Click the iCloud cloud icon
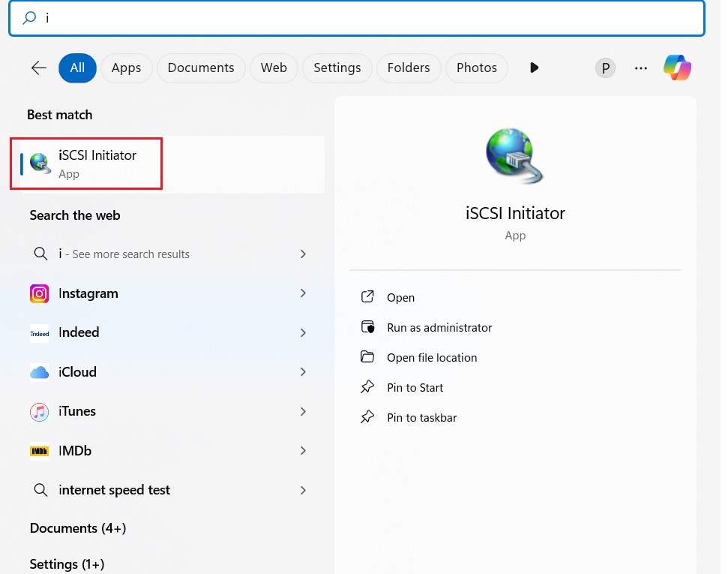The image size is (728, 574). click(40, 372)
